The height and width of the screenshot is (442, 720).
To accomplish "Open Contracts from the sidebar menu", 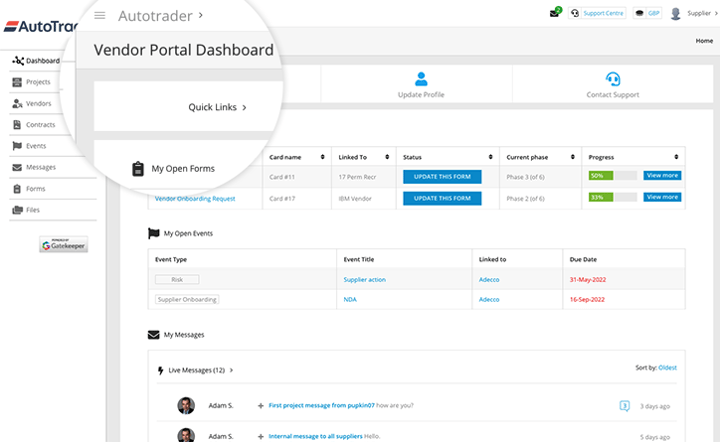I will [40, 124].
